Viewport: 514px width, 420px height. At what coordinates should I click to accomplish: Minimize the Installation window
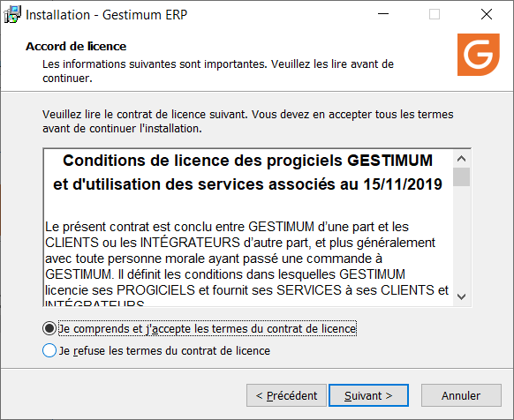click(383, 14)
